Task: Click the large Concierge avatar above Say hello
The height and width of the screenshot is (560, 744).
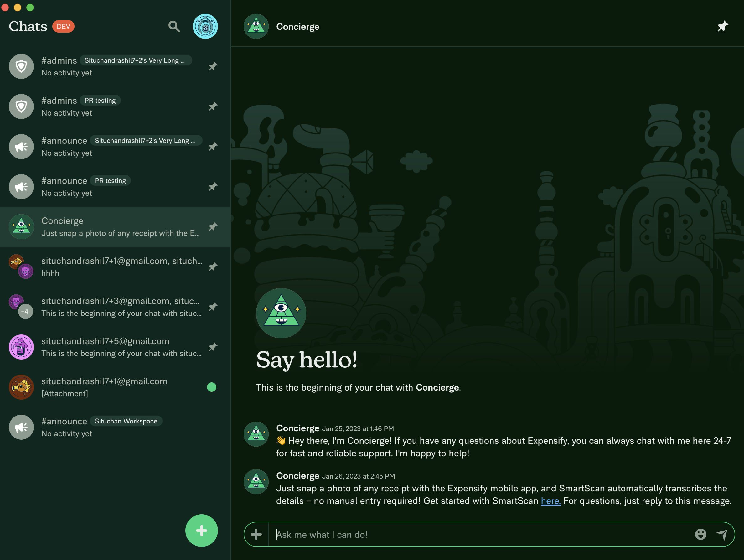Action: click(x=281, y=313)
